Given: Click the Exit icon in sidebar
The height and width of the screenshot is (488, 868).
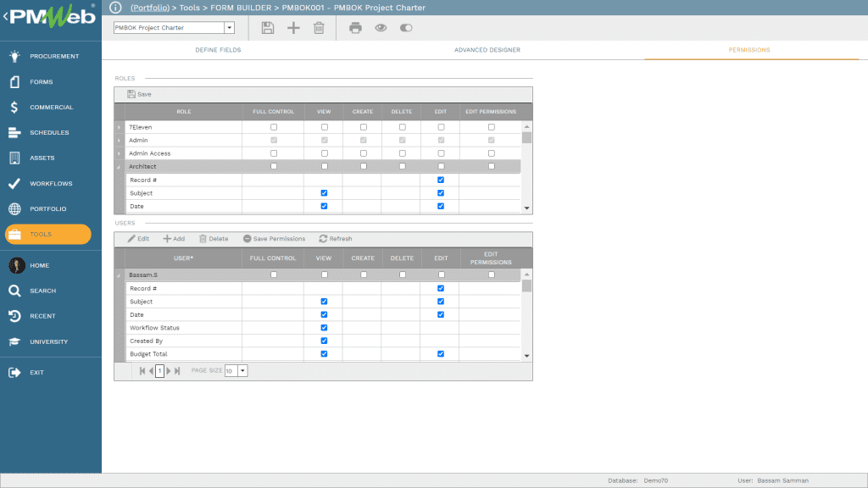Looking at the screenshot, I should (x=15, y=373).
